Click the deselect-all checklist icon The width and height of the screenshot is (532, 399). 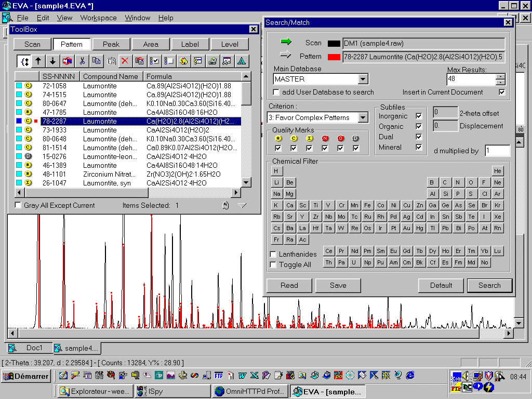pos(169,61)
